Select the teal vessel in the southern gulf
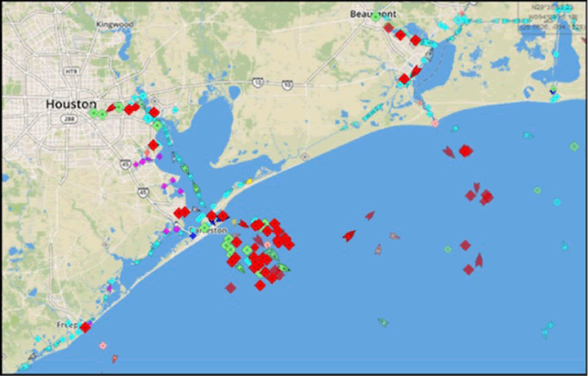The width and height of the screenshot is (588, 376). click(x=381, y=322)
